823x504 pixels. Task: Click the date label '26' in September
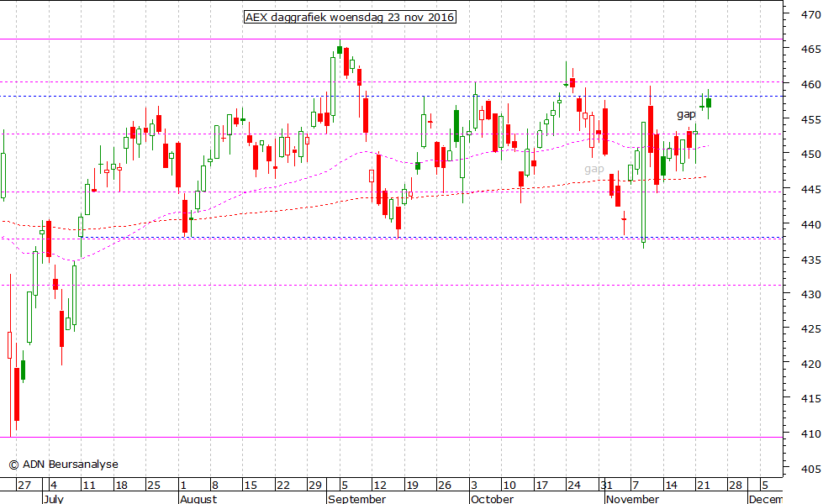(x=444, y=486)
